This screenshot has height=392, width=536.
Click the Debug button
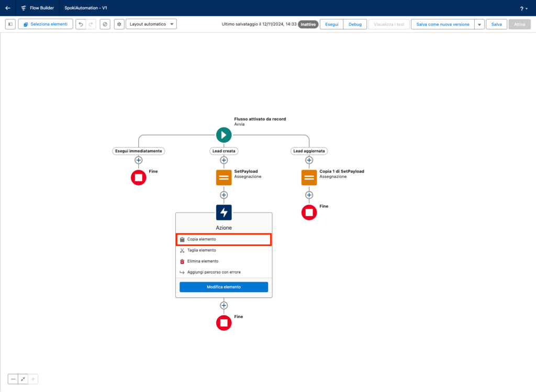tap(355, 24)
